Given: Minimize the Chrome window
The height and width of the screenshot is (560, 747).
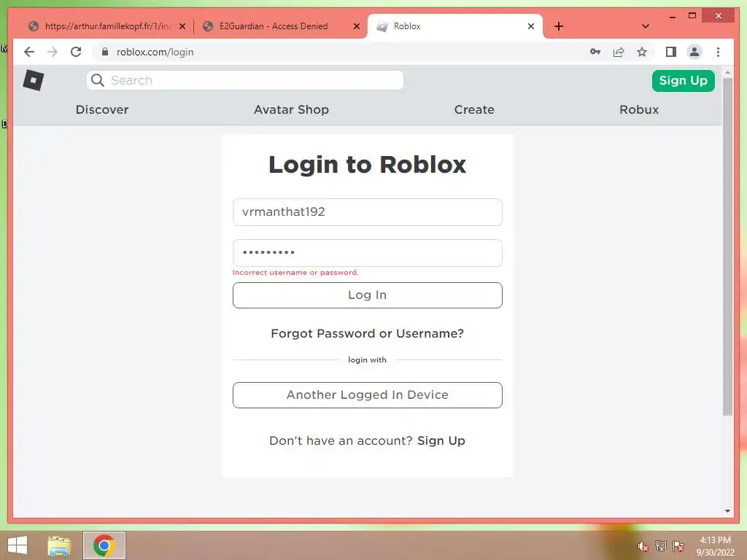Looking at the screenshot, I should [x=672, y=16].
